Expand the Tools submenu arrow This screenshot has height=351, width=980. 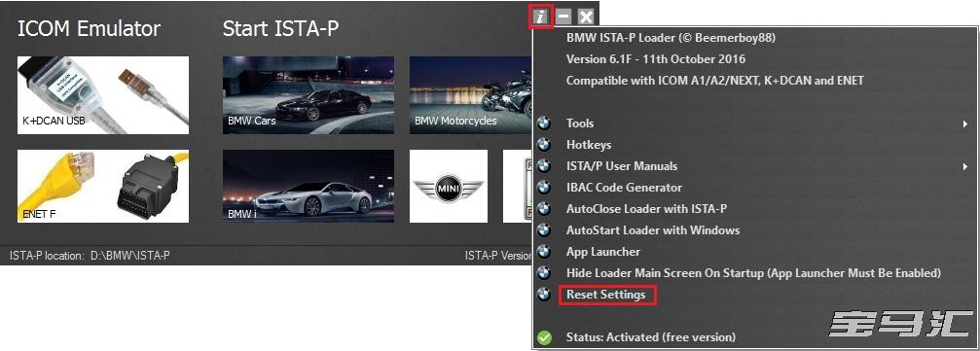pos(965,124)
